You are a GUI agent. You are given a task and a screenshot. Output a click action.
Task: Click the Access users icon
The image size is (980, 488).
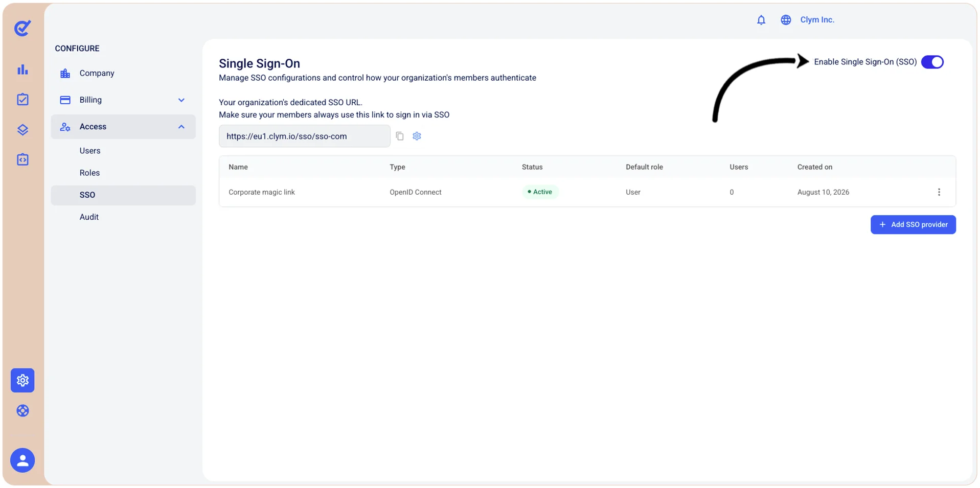tap(65, 127)
